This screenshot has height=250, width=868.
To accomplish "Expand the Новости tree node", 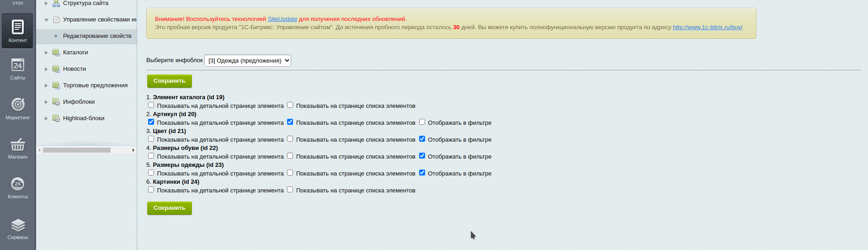I will 46,69.
